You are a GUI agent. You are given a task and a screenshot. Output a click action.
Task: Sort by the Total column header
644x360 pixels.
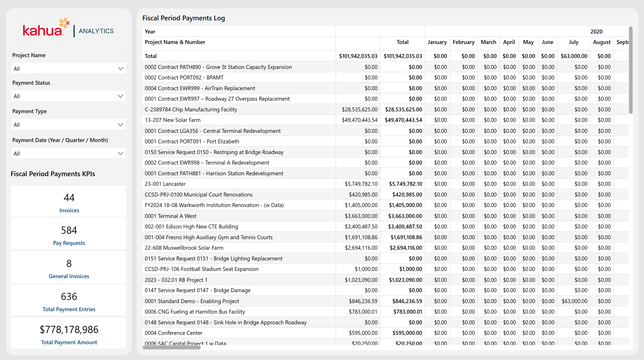402,42
